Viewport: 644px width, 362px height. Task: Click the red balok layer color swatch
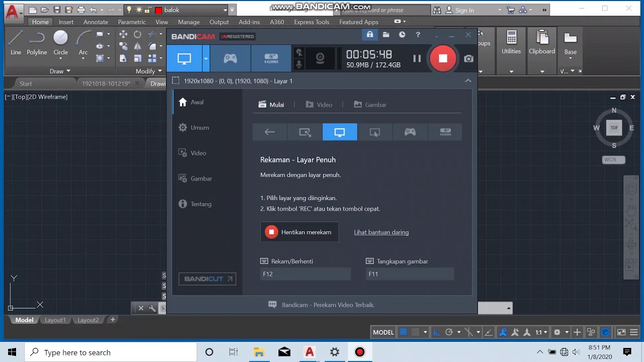tap(158, 10)
